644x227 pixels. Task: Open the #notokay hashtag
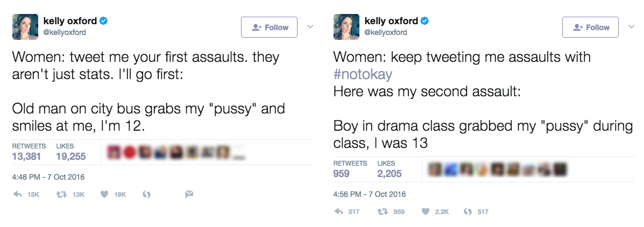[x=363, y=74]
